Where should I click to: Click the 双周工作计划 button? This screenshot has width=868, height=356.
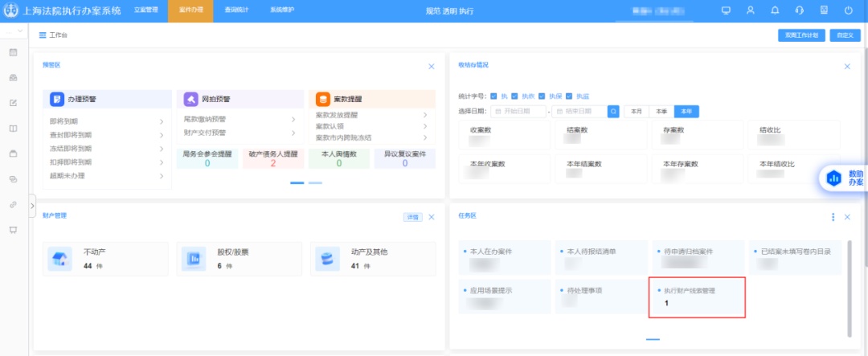coord(801,35)
